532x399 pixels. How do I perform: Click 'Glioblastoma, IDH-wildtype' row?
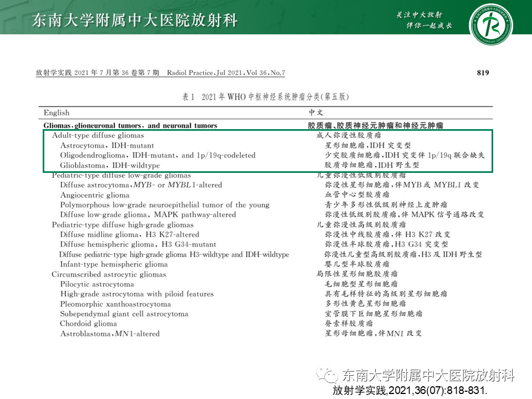(x=110, y=166)
